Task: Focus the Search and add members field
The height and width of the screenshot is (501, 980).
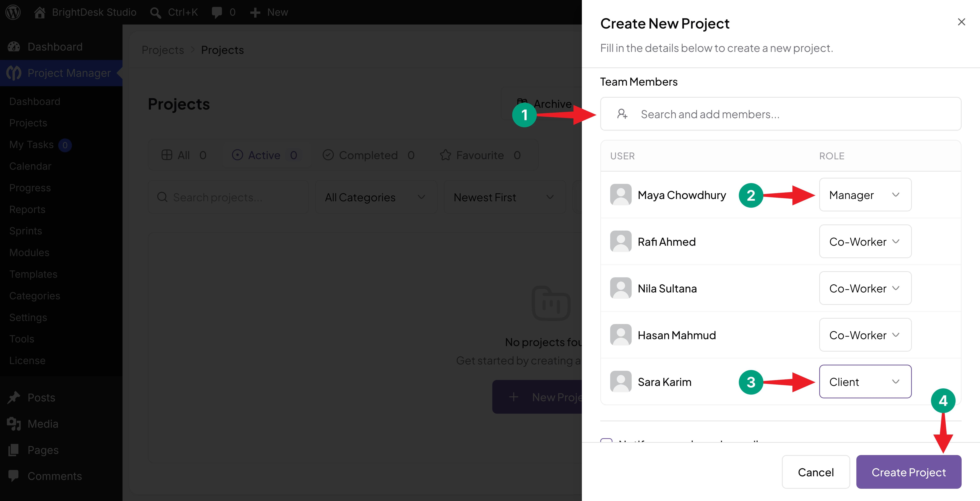Action: tap(780, 114)
